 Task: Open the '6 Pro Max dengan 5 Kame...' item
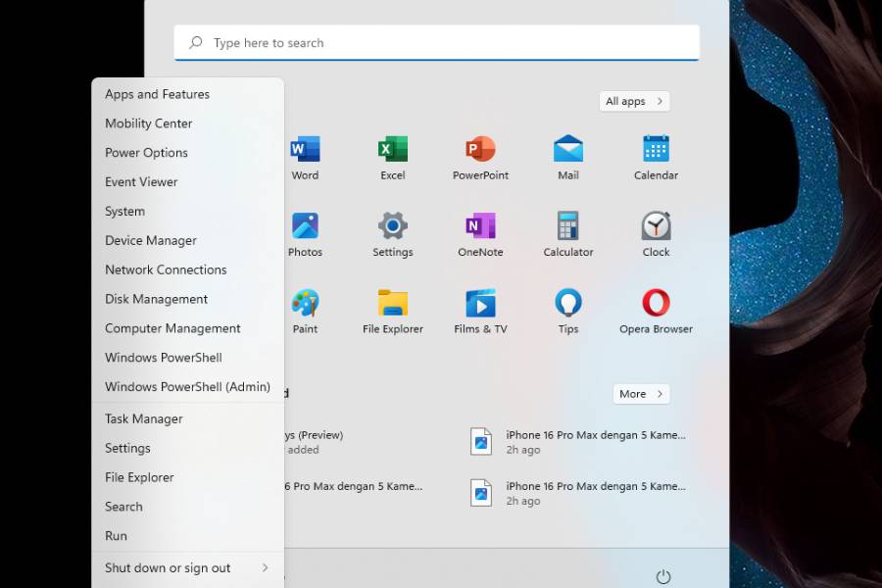353,486
